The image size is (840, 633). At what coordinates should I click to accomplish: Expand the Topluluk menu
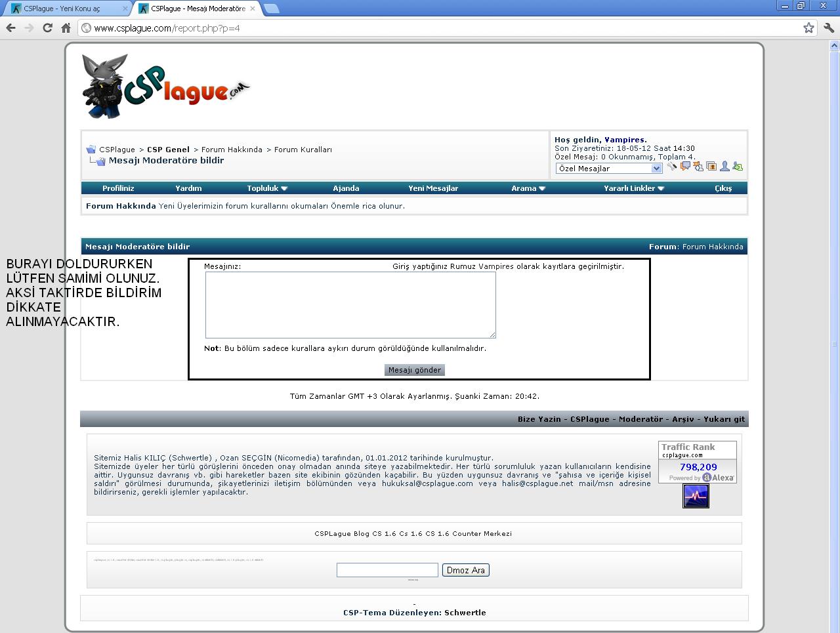pos(267,188)
